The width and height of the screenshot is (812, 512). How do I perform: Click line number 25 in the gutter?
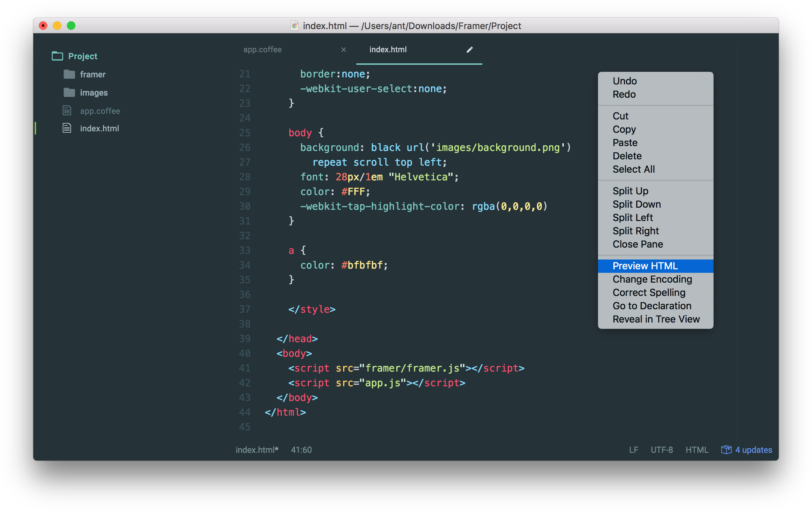pos(245,133)
